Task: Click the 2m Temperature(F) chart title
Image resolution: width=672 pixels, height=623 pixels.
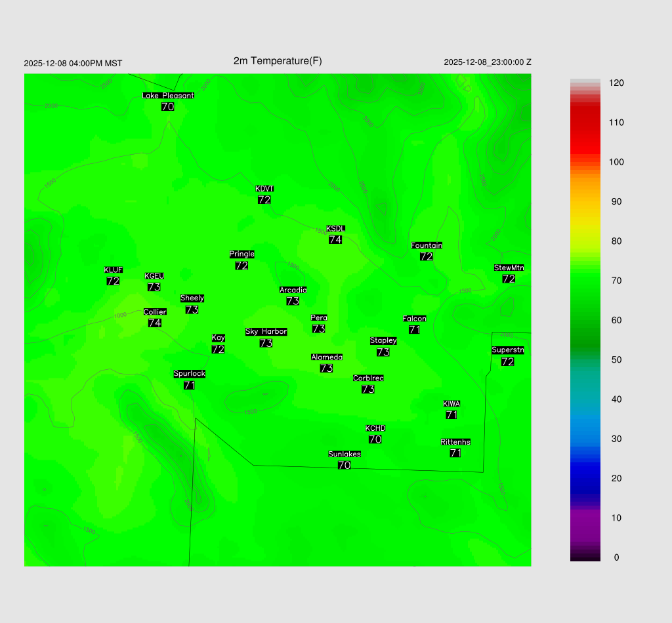Action: coord(278,61)
